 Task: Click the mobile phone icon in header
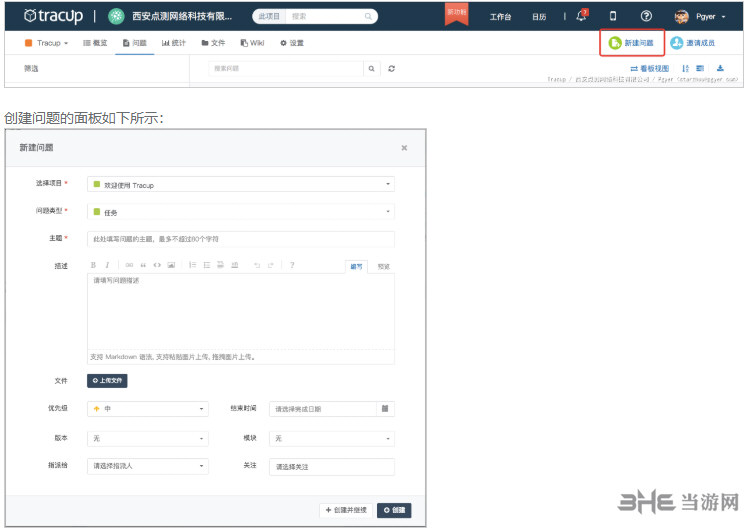click(613, 16)
